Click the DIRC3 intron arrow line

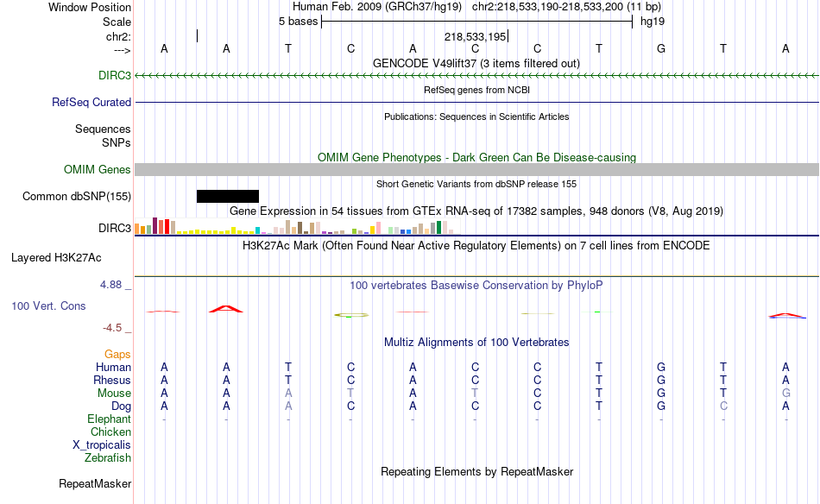[x=476, y=76]
